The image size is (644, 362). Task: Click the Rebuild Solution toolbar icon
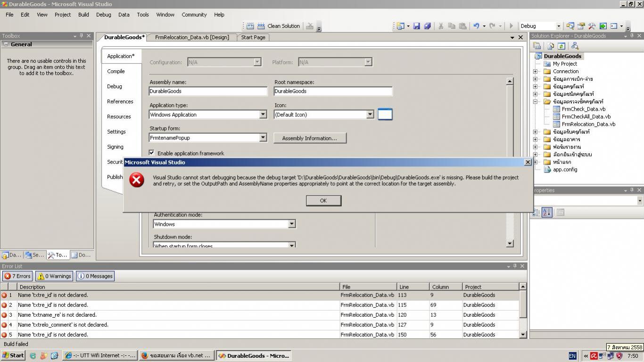[x=261, y=26]
